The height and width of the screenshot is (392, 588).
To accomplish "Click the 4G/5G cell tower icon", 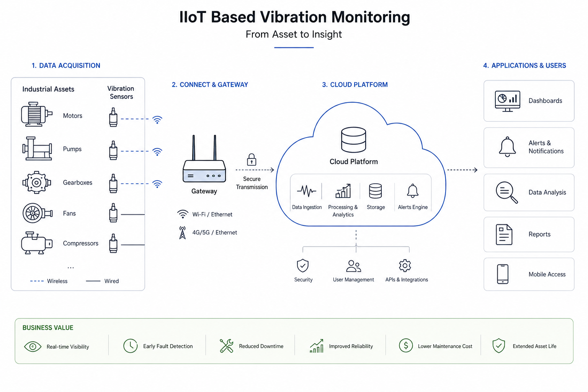I will (183, 232).
